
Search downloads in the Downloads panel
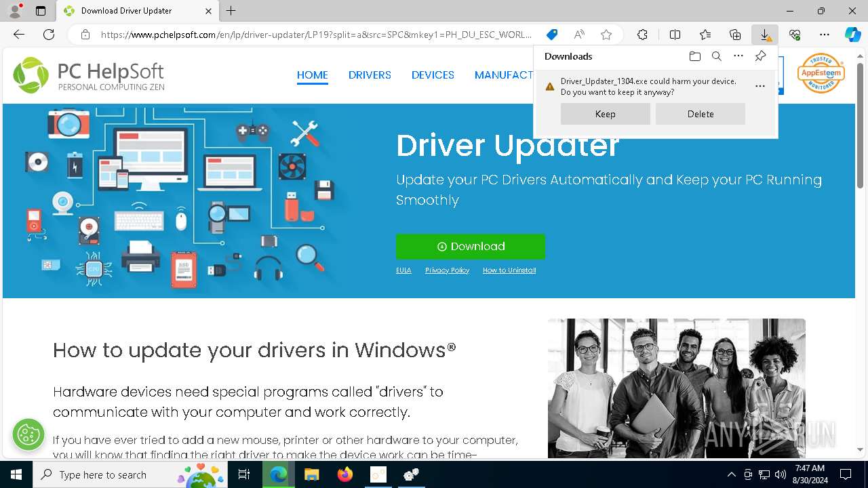pos(717,56)
